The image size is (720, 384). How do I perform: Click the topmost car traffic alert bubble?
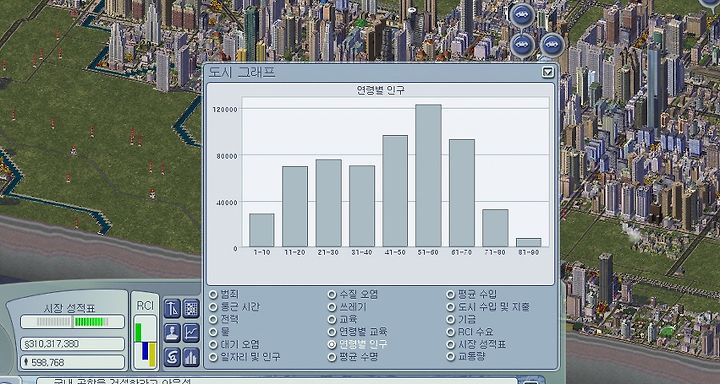522,15
